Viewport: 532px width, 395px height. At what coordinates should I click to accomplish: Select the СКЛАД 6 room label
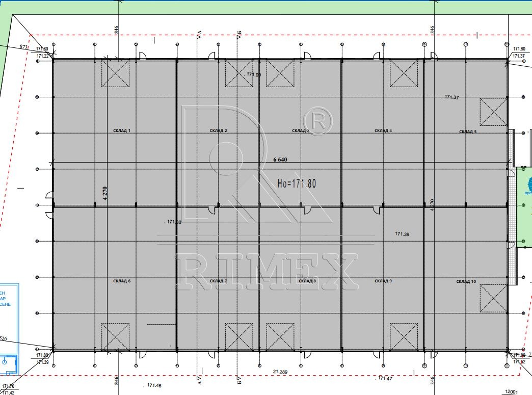[x=122, y=281]
